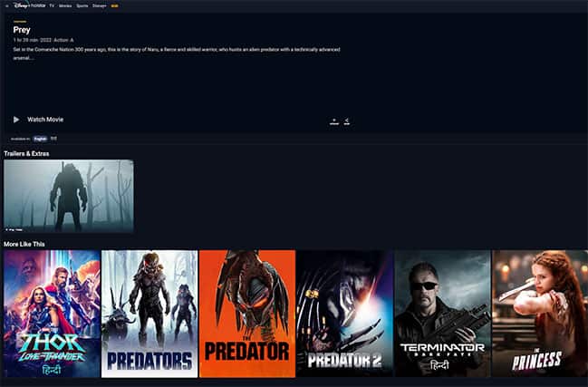Image resolution: width=588 pixels, height=387 pixels.
Task: Open Thor Love and Thunder poster
Action: 52,314
